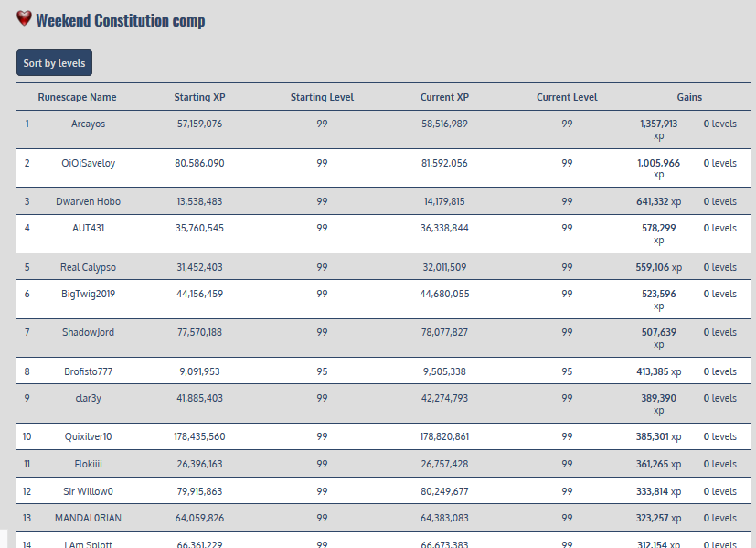Image resolution: width=756 pixels, height=548 pixels.
Task: Select the Starting XP column header
Action: (199, 97)
